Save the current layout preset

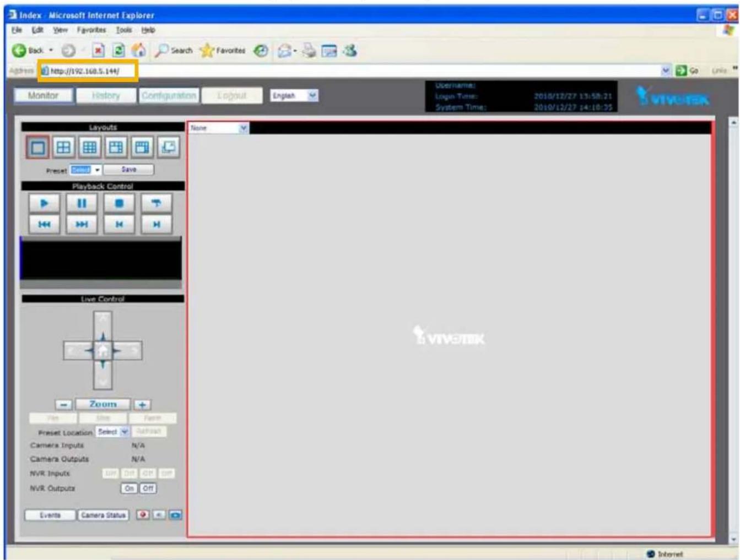(129, 170)
